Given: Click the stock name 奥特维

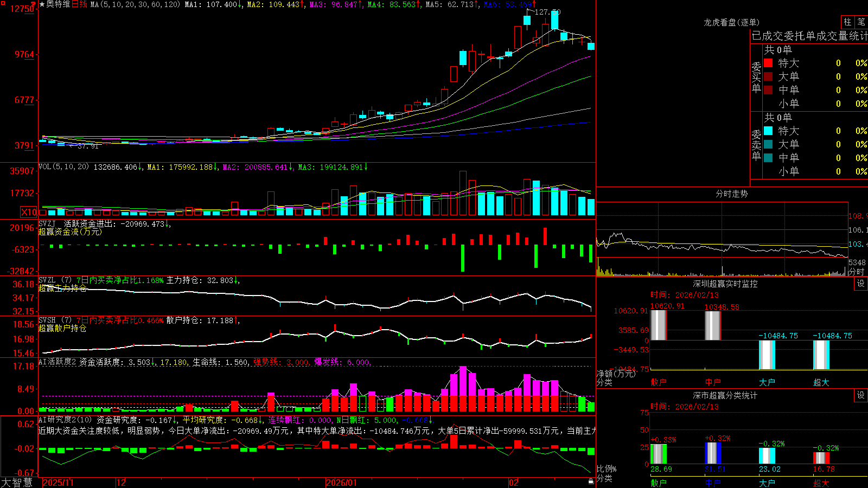Looking at the screenshot, I should tap(58, 4).
